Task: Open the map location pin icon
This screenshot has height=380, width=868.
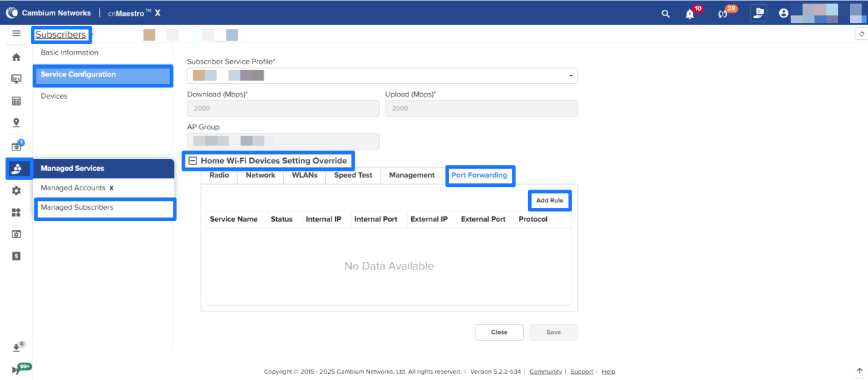Action: tap(16, 122)
